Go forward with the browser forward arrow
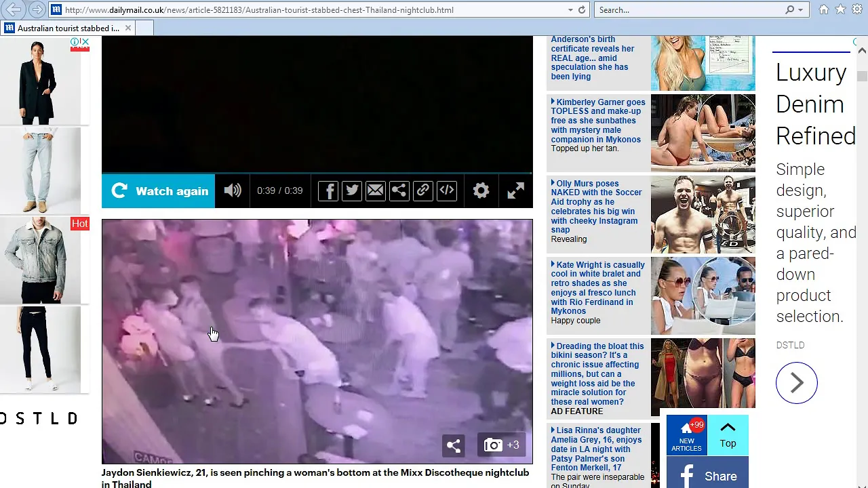Image resolution: width=868 pixels, height=488 pixels. click(37, 9)
